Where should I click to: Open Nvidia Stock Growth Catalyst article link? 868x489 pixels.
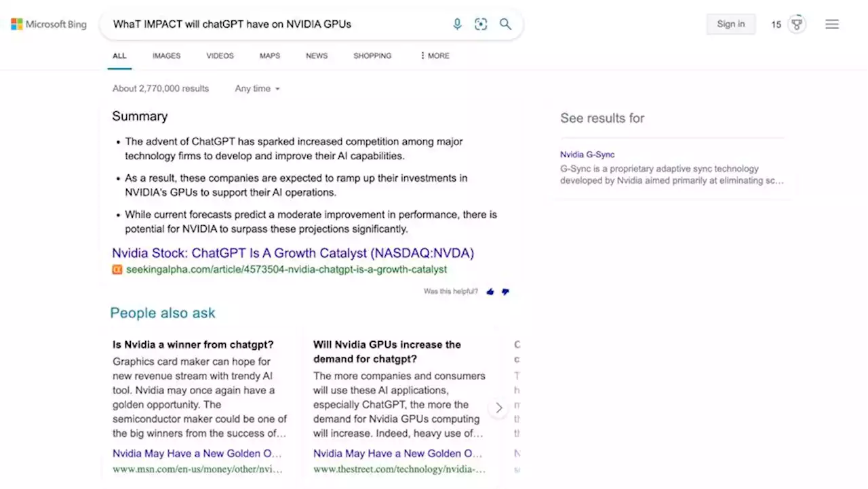[x=293, y=253]
